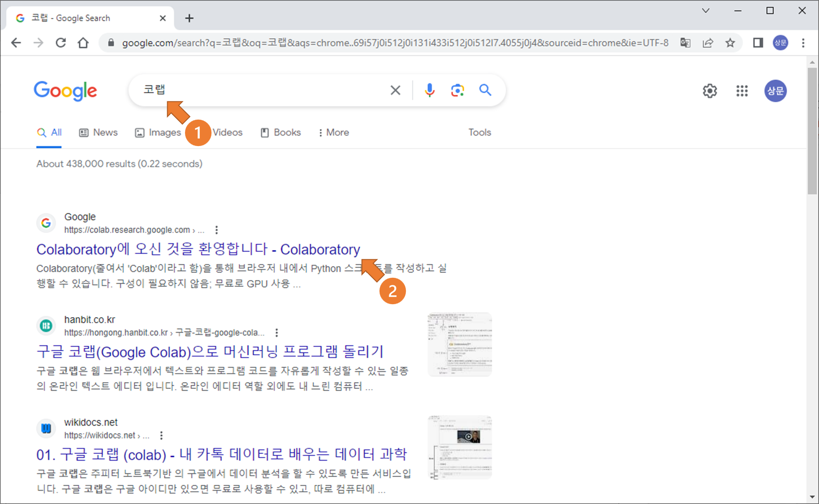The image size is (819, 504).
Task: Open the Google account avatar '상문'
Action: pos(776,91)
